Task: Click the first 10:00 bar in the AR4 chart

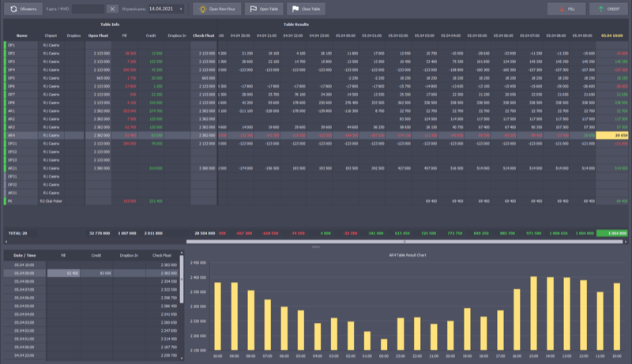Action: (218, 315)
